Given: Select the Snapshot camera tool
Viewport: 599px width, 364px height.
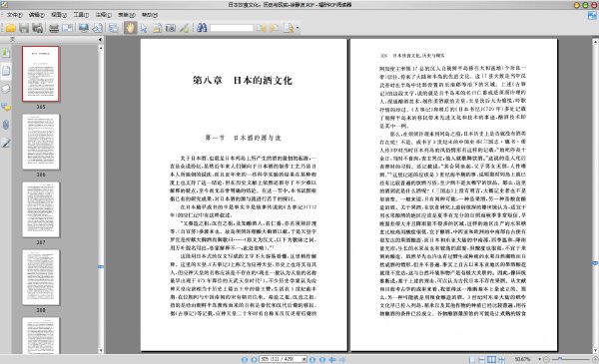Looking at the screenshot, I should click(171, 28).
